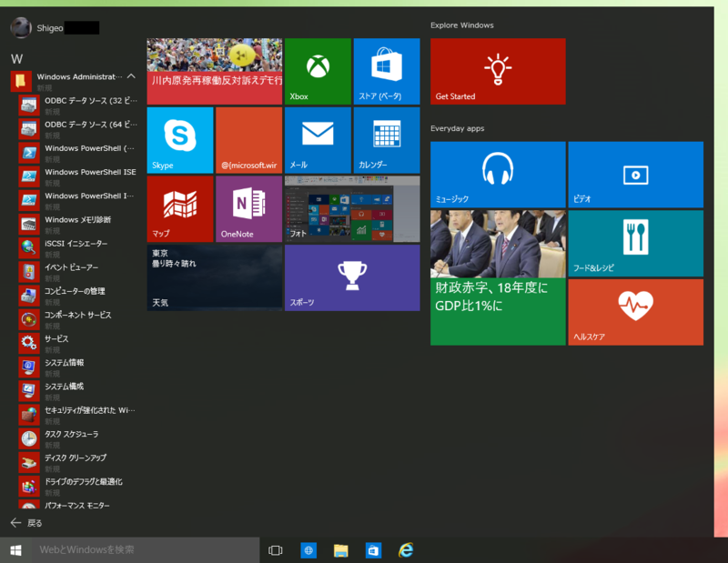Open the 天気 weather tile for 東京
Image resolution: width=728 pixels, height=563 pixels.
[x=215, y=277]
